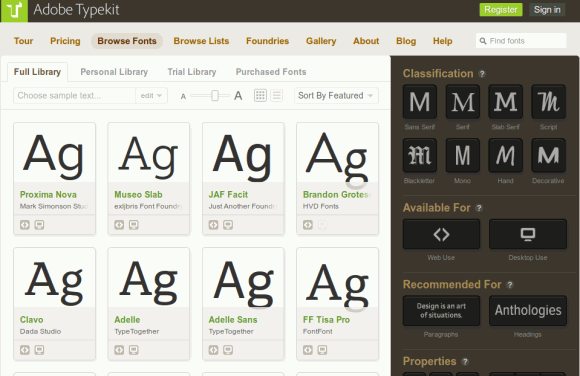Click the Find fonts search field
This screenshot has height=376, width=580.
(521, 41)
